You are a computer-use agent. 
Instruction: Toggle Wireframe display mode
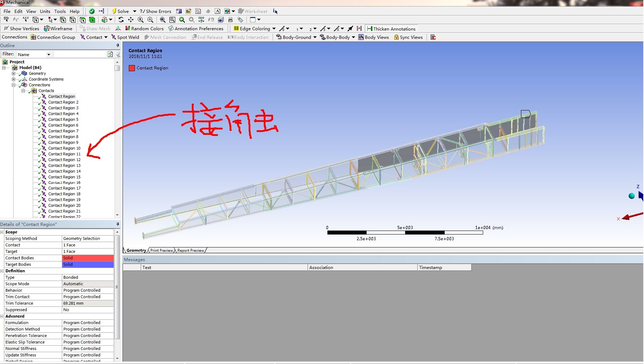pyautogui.click(x=58, y=28)
